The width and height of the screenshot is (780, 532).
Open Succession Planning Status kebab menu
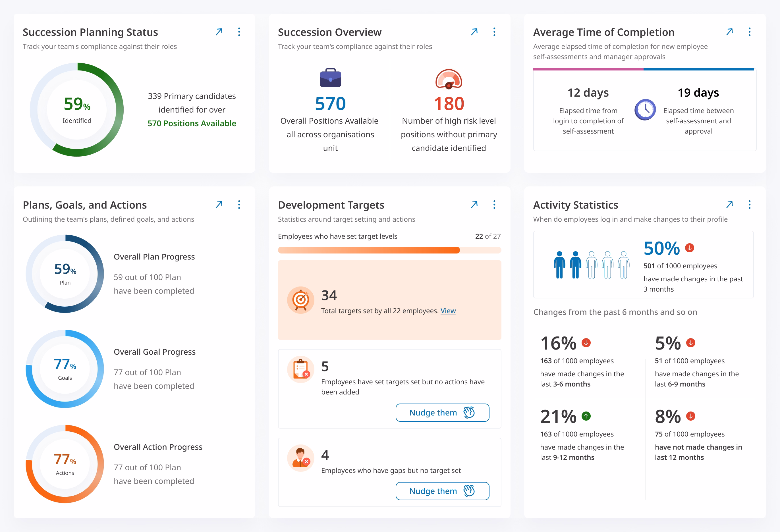pos(239,32)
